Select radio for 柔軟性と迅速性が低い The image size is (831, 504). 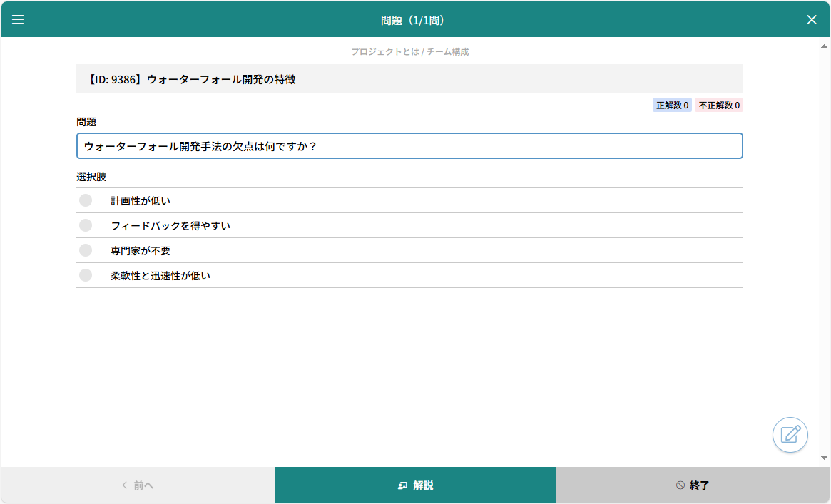click(86, 275)
